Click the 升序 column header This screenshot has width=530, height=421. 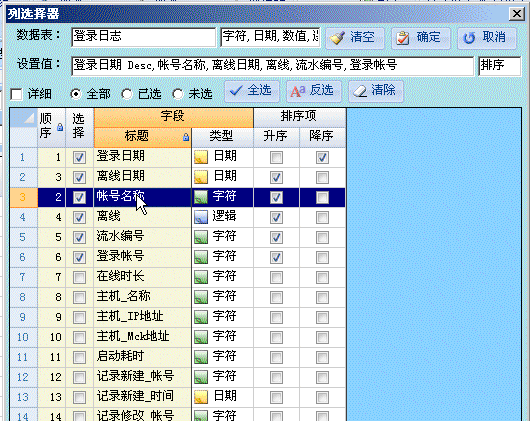pyautogui.click(x=276, y=137)
